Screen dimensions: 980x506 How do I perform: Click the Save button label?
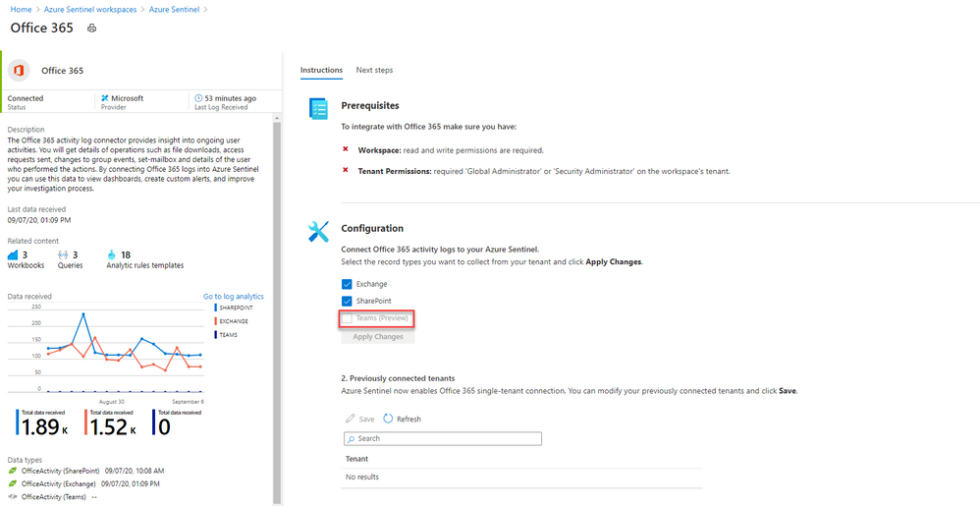tap(367, 420)
